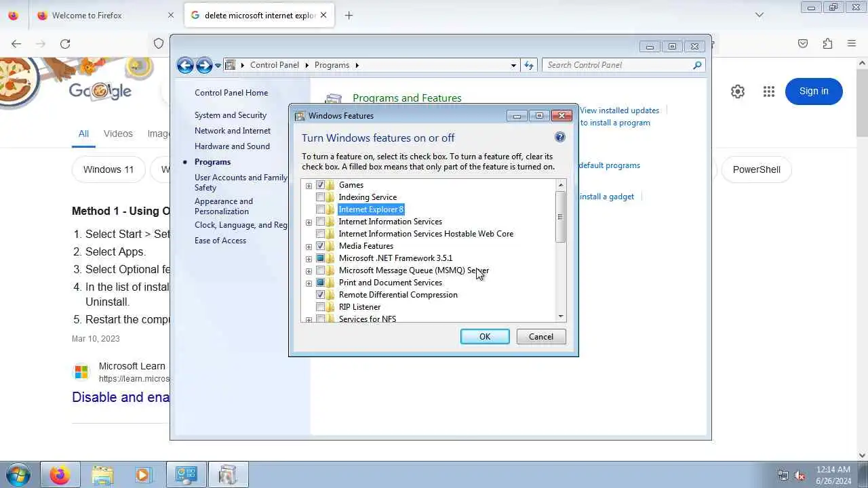Viewport: 868px width, 488px height.
Task: Check the RIP Listener checkbox
Action: click(x=321, y=307)
